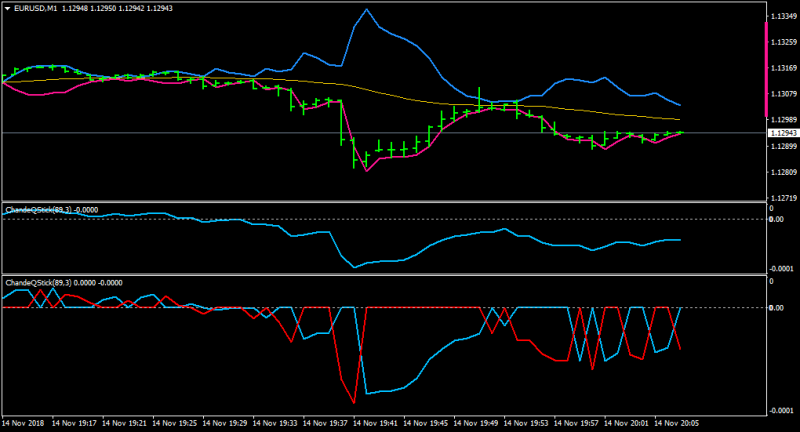
Task: Click the pink vertical bar on price scale
Action: 766,69
